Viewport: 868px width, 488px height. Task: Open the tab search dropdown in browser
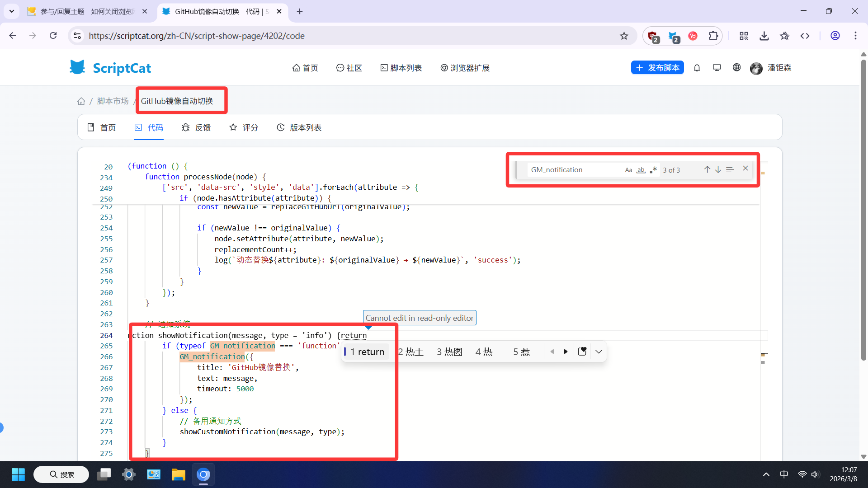[x=11, y=11]
